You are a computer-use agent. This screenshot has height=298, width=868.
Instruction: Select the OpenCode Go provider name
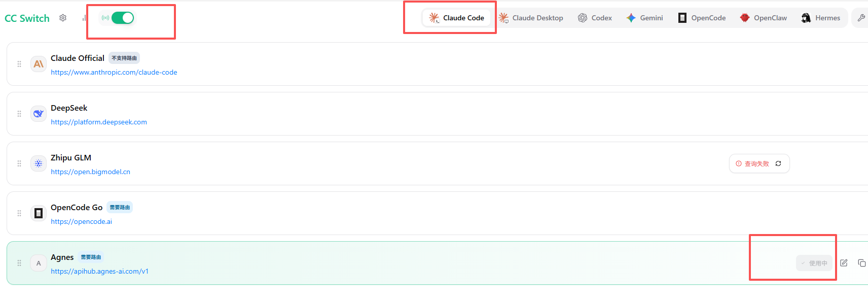(x=77, y=208)
